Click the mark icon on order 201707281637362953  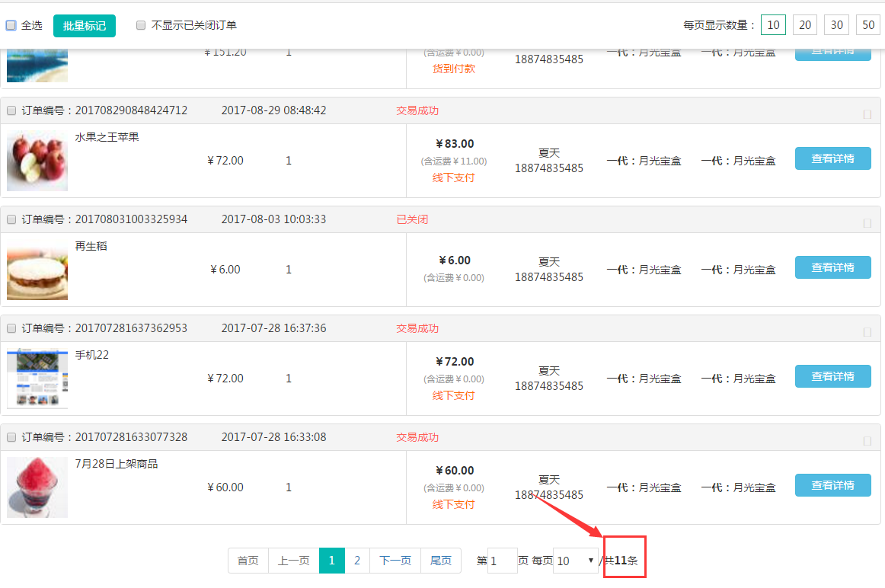pos(867,333)
